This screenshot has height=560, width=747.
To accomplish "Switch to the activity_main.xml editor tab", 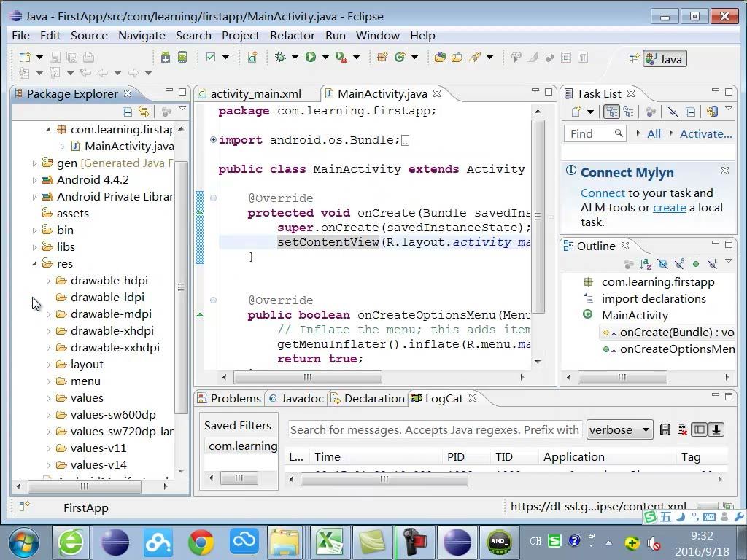I will [x=256, y=94].
